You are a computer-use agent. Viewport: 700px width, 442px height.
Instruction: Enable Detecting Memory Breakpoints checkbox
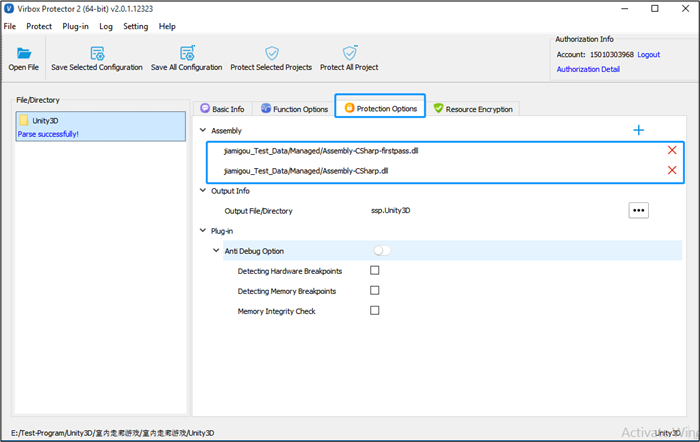pos(375,290)
